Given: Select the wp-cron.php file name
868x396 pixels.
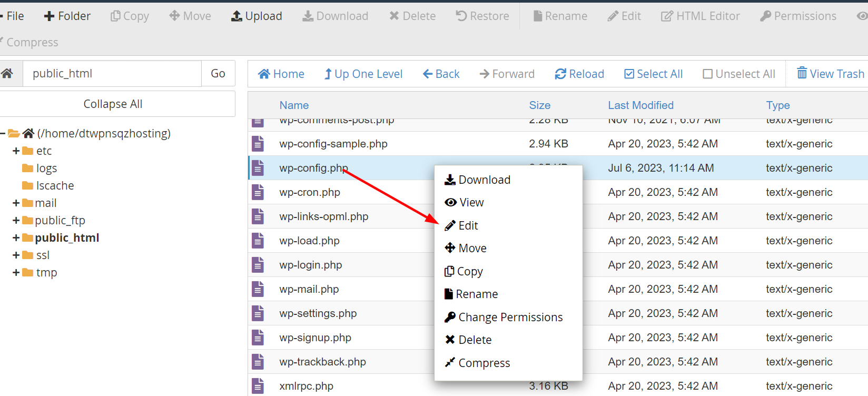Looking at the screenshot, I should tap(310, 192).
